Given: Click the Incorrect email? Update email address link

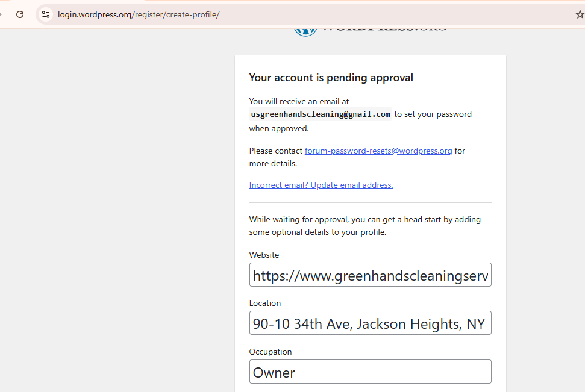Looking at the screenshot, I should 321,185.
